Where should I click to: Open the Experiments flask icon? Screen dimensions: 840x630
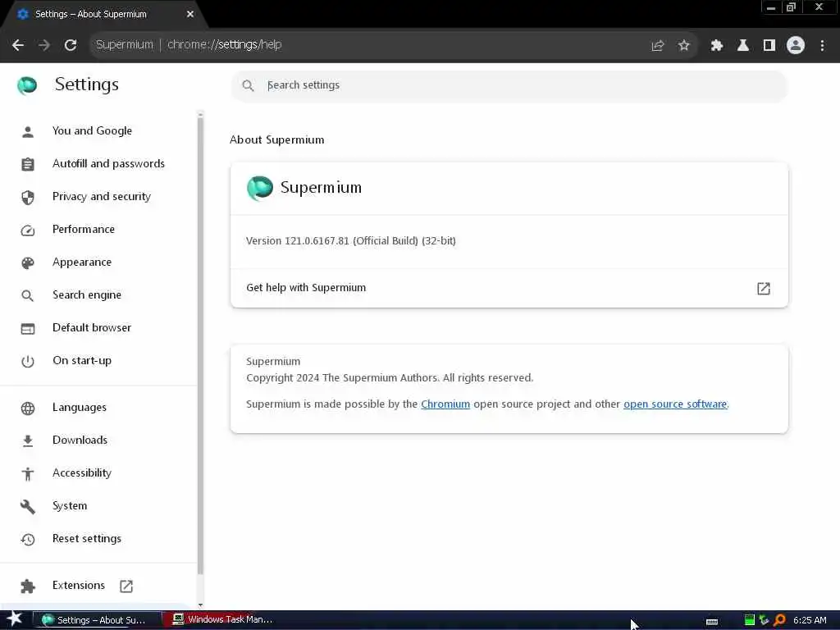click(x=743, y=46)
